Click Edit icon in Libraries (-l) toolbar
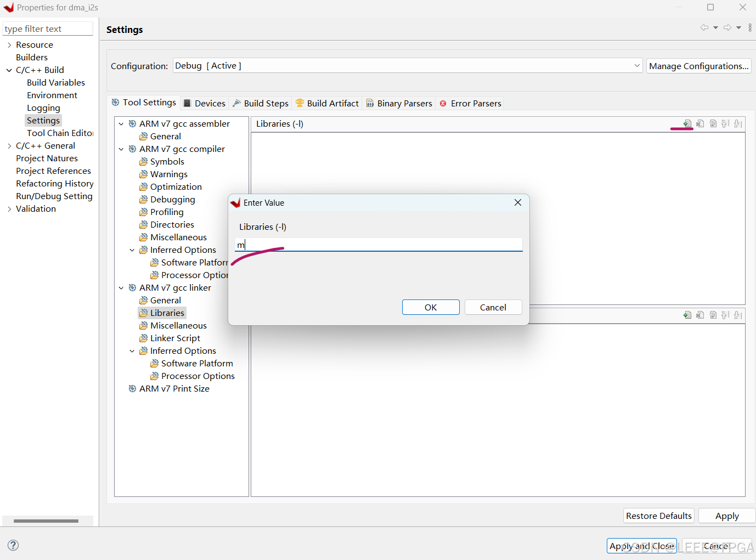 click(713, 123)
